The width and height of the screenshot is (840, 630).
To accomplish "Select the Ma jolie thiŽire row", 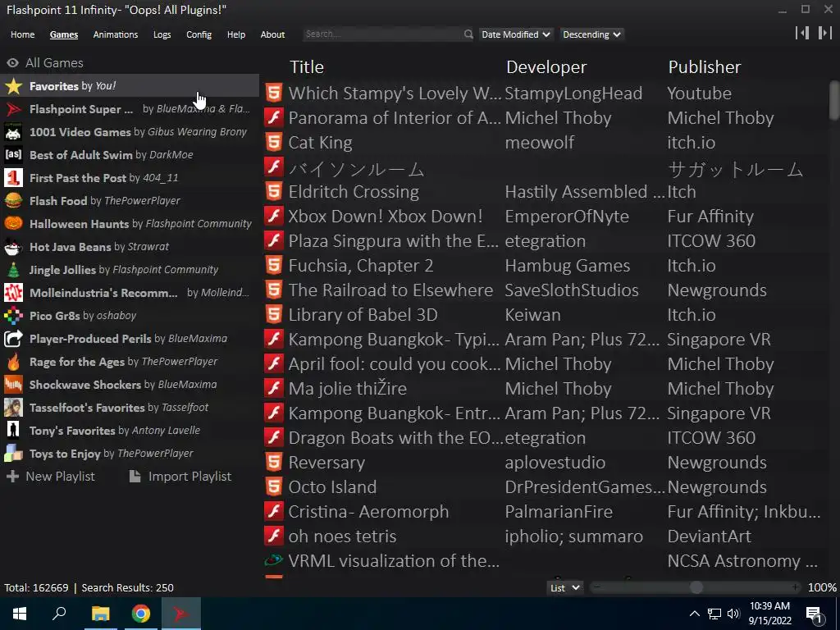I will pyautogui.click(x=546, y=388).
